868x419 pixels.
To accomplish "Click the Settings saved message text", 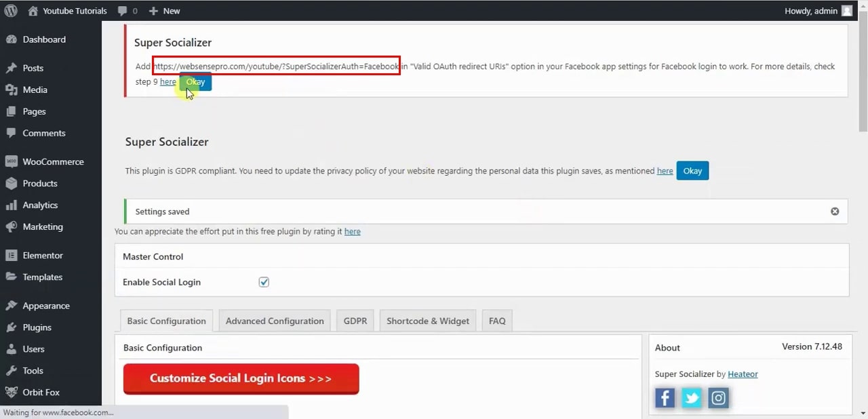I will pyautogui.click(x=162, y=212).
